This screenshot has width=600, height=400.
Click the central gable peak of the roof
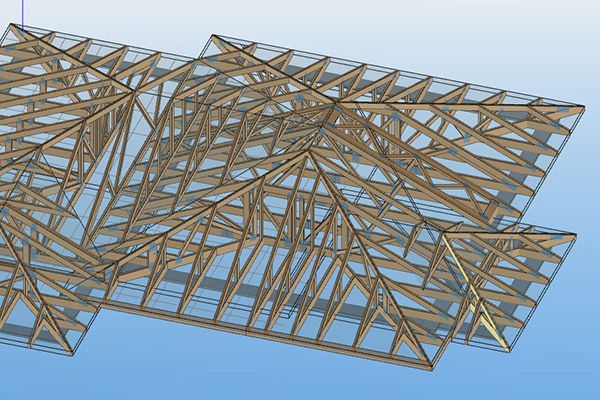pyautogui.click(x=305, y=152)
